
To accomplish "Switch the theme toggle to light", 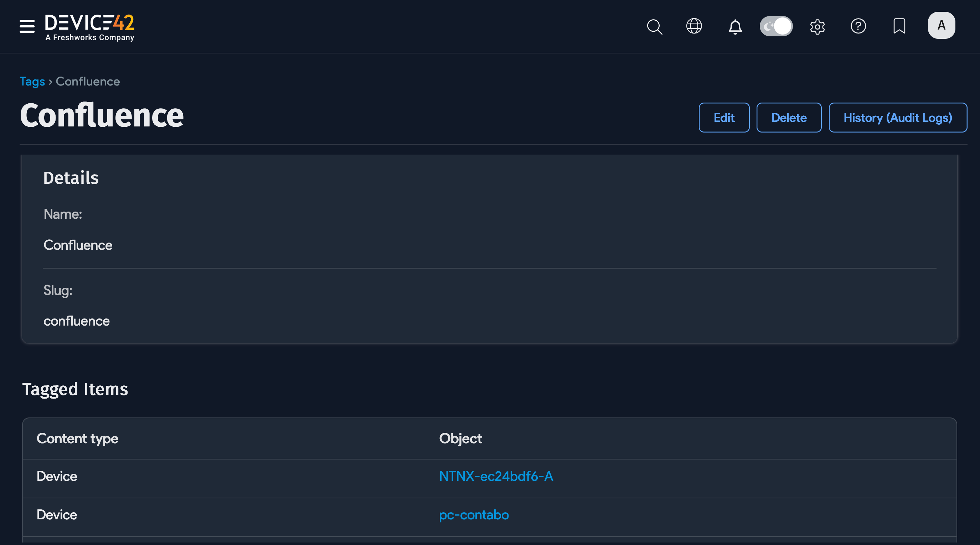I will pyautogui.click(x=776, y=26).
